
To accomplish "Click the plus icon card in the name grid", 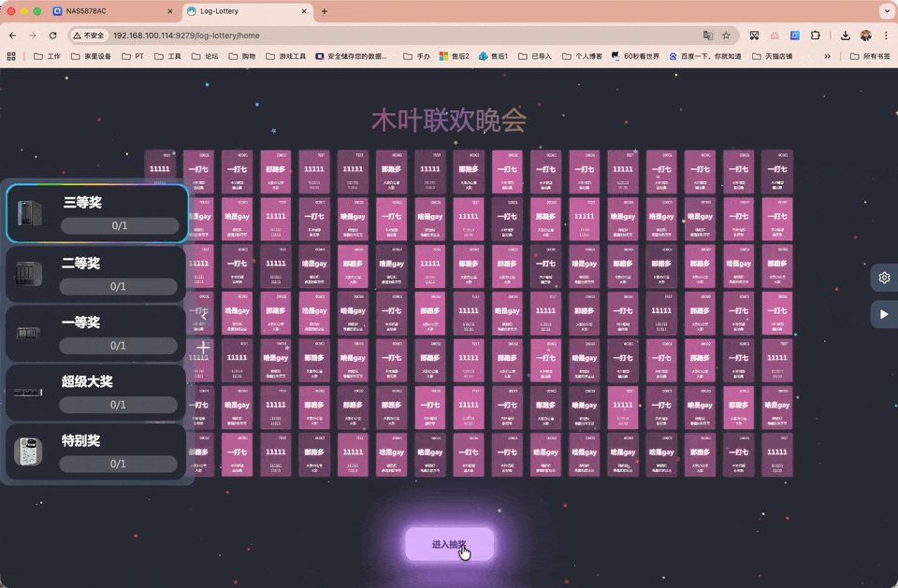I will tap(204, 347).
